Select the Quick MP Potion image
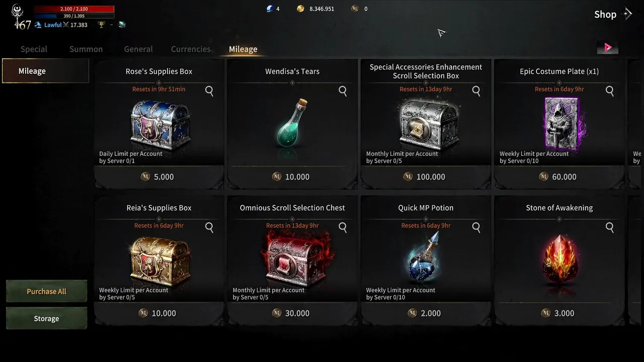Viewport: 644px width, 362px height. pos(425,258)
